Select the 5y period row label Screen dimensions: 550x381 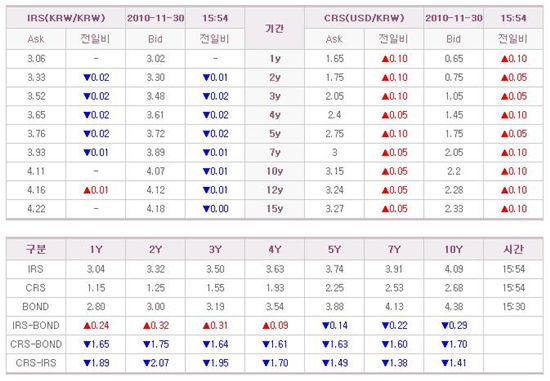pyautogui.click(x=275, y=134)
